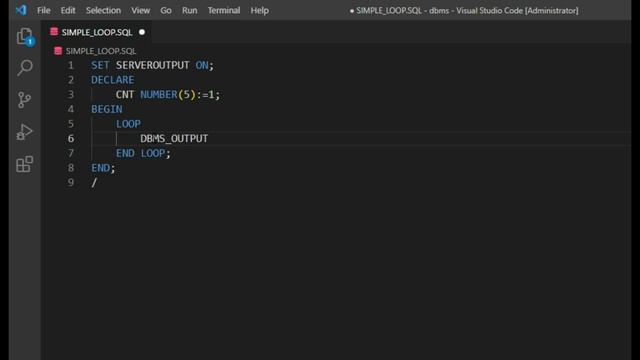Click the unsaved dot on SIMPLE_LOOP.SQL tab
Screen dimensions: 640x360
tap(142, 32)
